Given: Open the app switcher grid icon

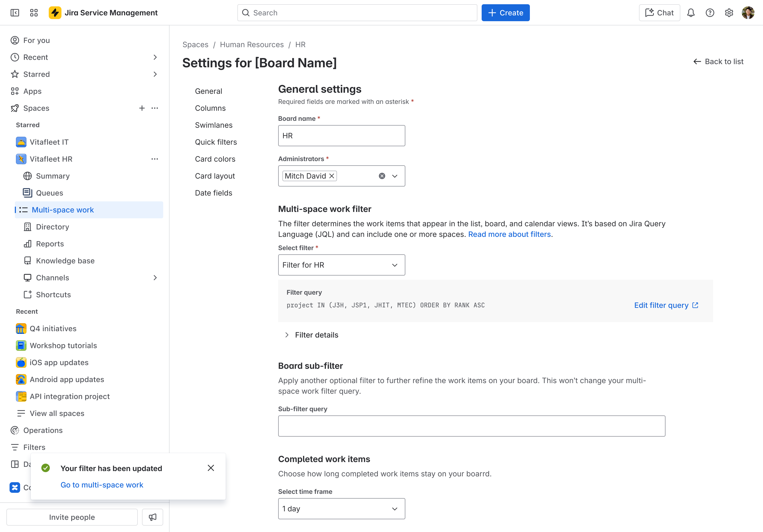Looking at the screenshot, I should (x=34, y=13).
